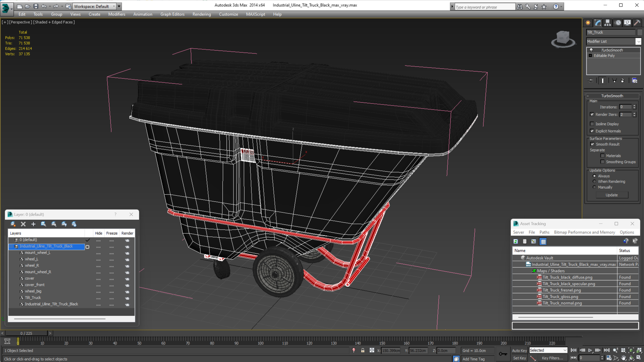Image resolution: width=644 pixels, height=362 pixels.
Task: Enable the Isoline Display checkbox
Action: point(592,124)
